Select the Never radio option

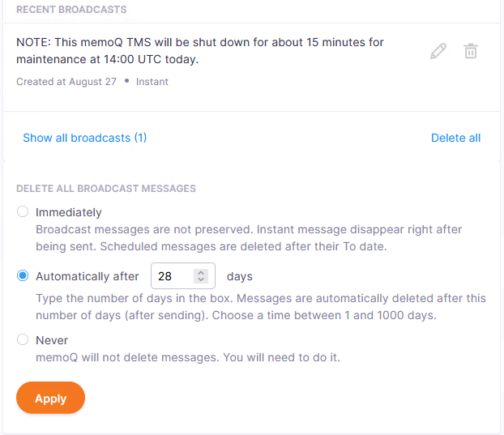23,340
